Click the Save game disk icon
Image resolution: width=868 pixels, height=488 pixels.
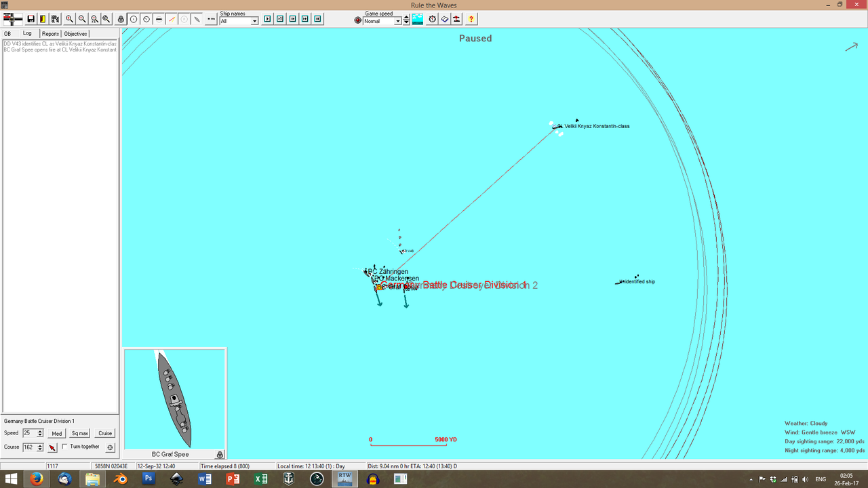(31, 19)
